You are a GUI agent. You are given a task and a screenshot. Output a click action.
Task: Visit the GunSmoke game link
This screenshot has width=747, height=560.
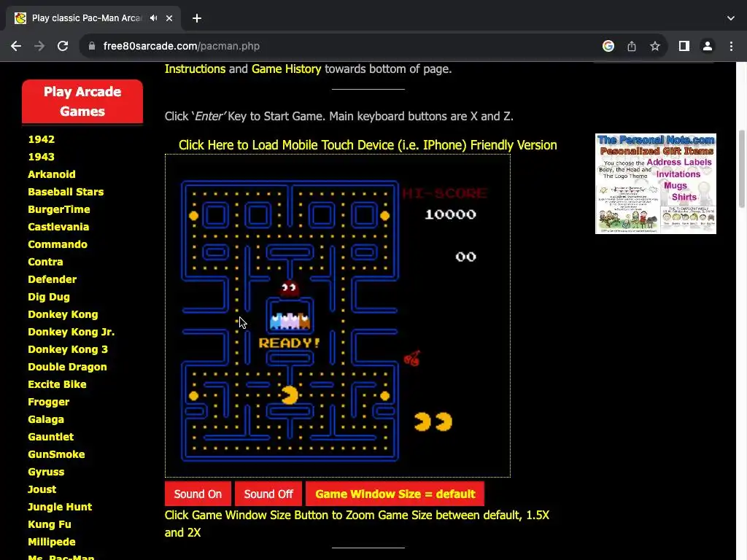point(56,454)
